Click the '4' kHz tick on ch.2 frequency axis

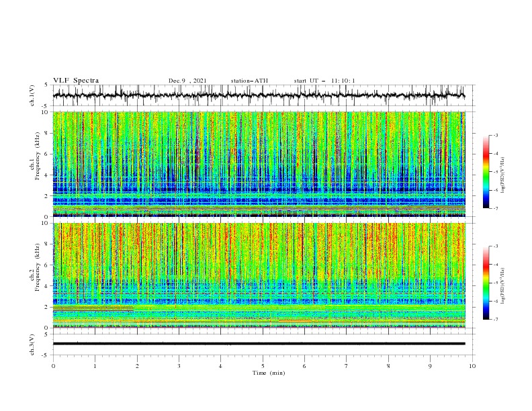click(47, 286)
